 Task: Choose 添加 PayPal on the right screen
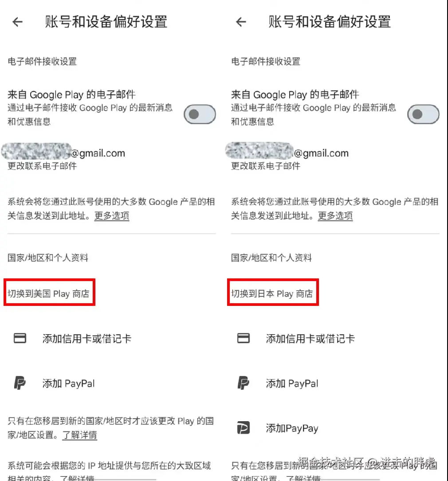tap(292, 383)
